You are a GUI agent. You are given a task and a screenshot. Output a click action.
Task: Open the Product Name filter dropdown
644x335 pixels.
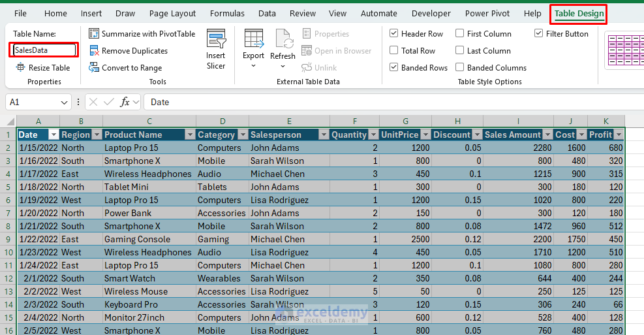(x=190, y=135)
